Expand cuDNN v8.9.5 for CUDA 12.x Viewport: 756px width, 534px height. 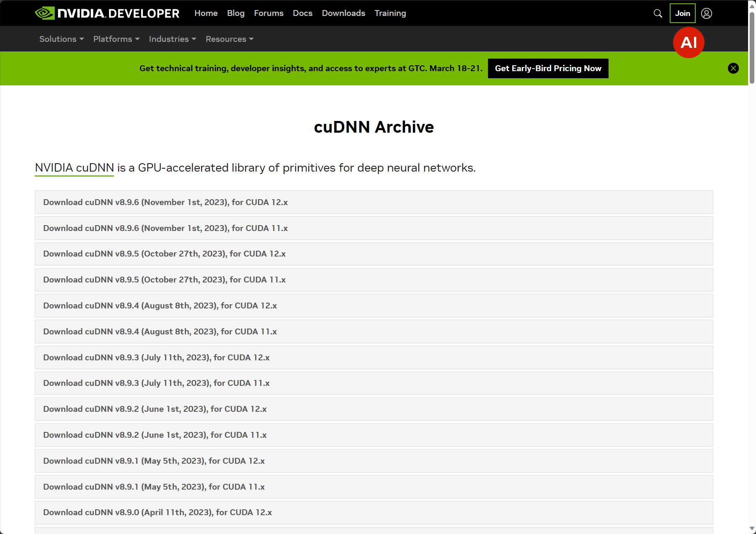[x=374, y=254]
